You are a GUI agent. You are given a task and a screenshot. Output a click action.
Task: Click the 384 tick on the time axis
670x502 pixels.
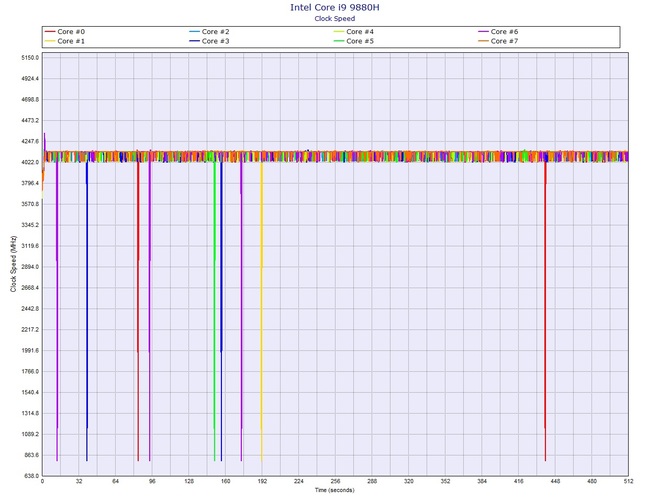point(482,481)
